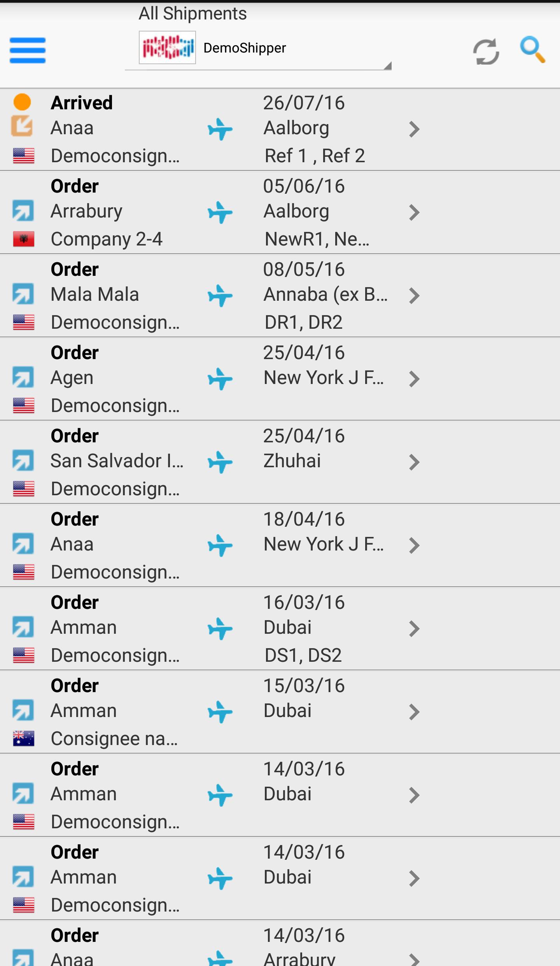The image size is (560, 966).
Task: Refresh the shipments list
Action: pyautogui.click(x=486, y=51)
